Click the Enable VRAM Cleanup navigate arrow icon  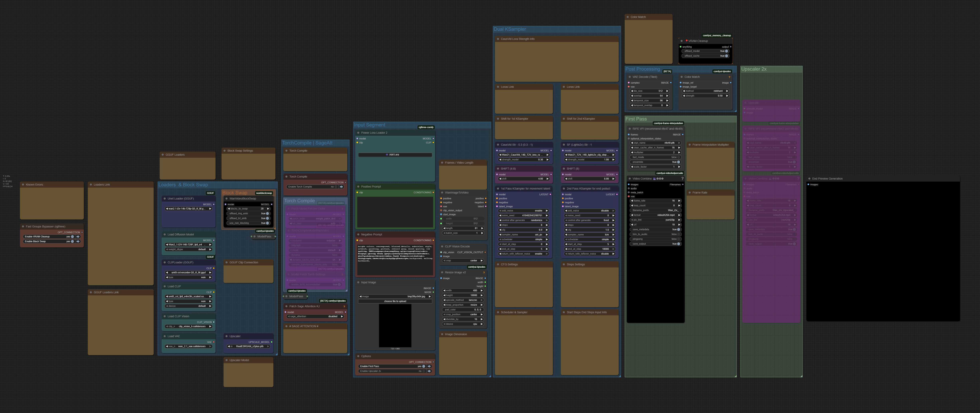(x=78, y=237)
